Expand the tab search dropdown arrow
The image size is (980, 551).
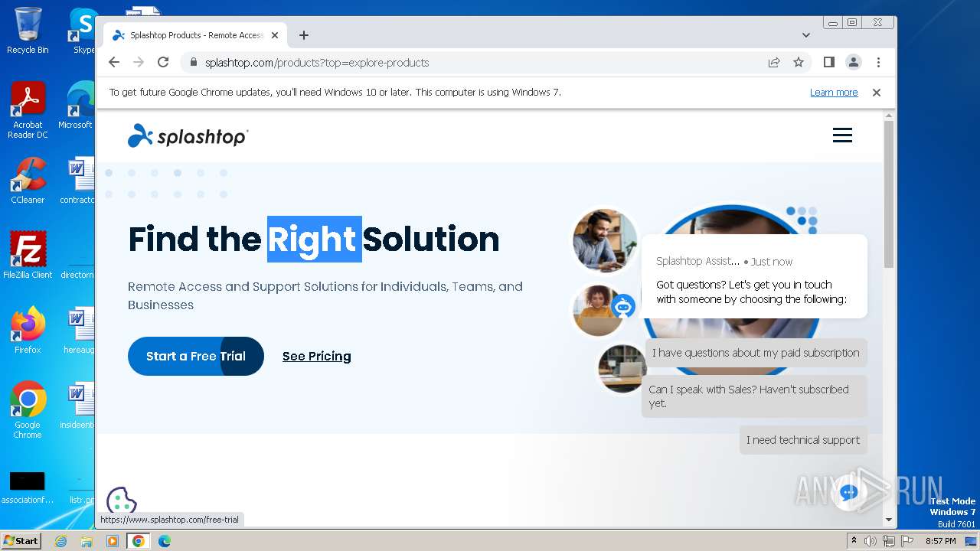[806, 35]
